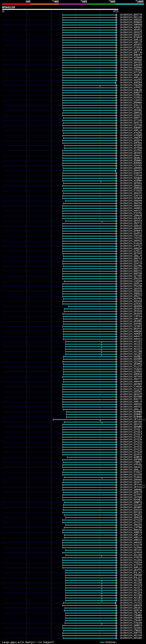Image resolution: width=146 pixels, height=644 pixels.
Task: Click the red 20% identity legend segment
Action: [x=16, y=4]
